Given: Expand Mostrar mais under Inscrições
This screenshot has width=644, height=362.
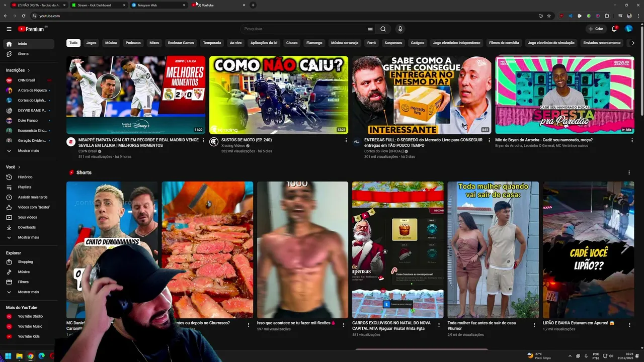Looking at the screenshot, I should pos(30,151).
